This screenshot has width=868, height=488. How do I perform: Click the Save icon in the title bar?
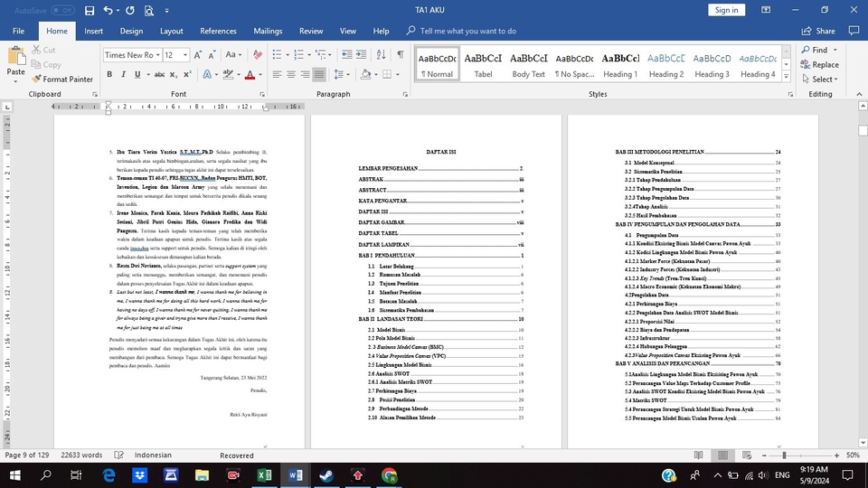coord(89,10)
